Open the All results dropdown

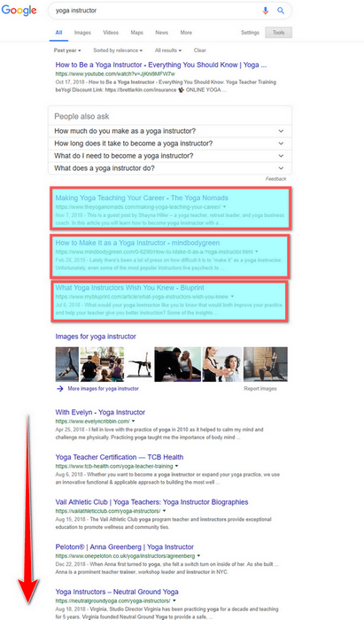click(168, 50)
